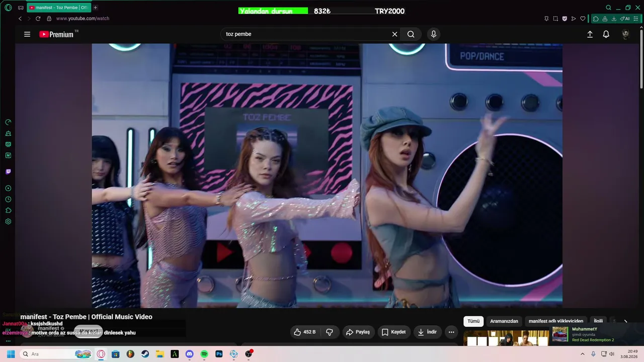This screenshot has width=644, height=362.
Task: Open the browser extensions puzzle icon
Action: coord(596,19)
